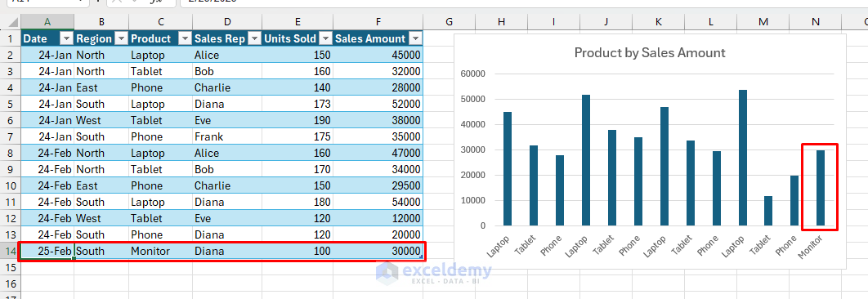Select the cell containing Monitor in Product column
The width and height of the screenshot is (868, 299).
pyautogui.click(x=160, y=251)
